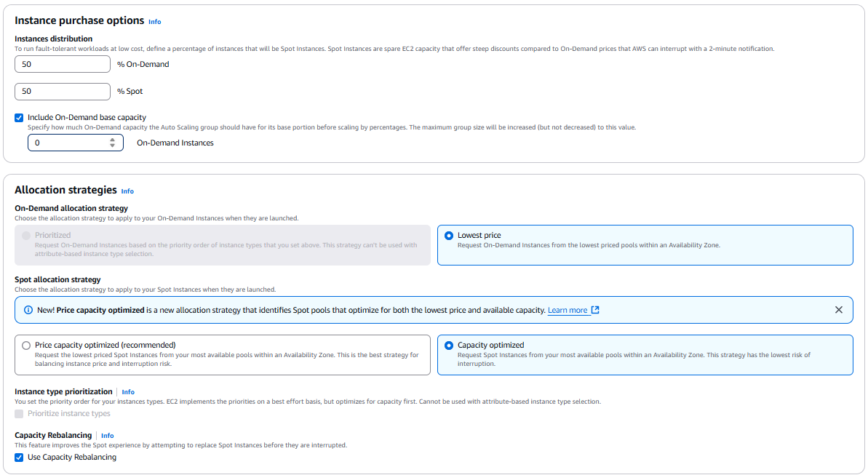Decrease On-Demand Instances with down arrow
The height and width of the screenshot is (475, 868).
[x=112, y=146]
